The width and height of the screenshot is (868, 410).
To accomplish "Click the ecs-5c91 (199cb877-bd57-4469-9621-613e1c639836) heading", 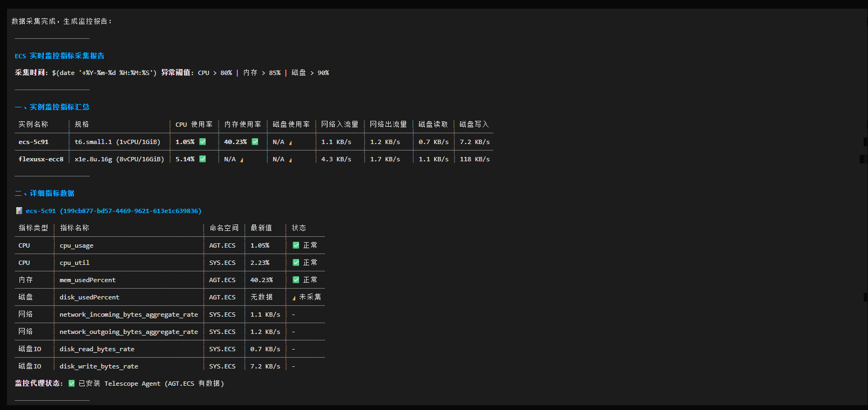I will tap(113, 211).
